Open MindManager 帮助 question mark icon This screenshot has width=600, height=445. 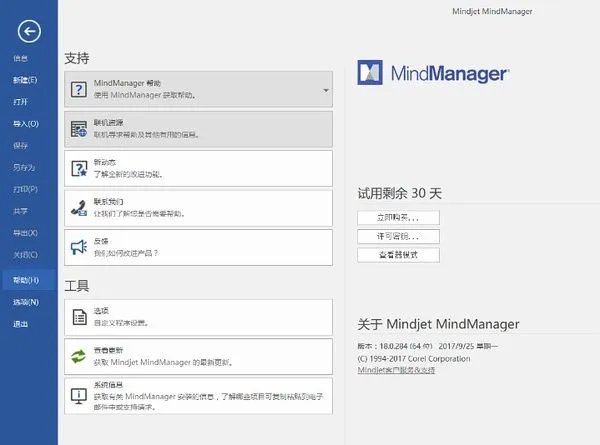79,90
